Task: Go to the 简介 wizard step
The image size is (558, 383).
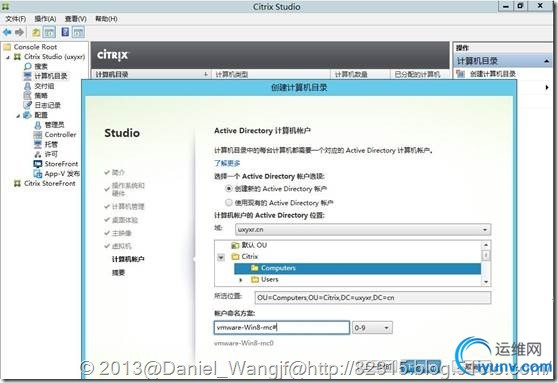Action: coord(118,172)
